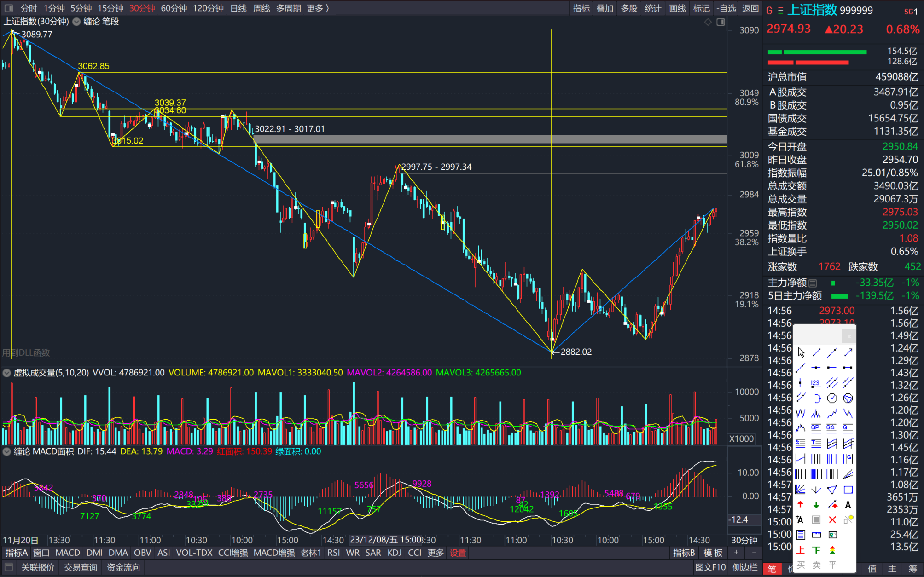This screenshot has height=577, width=924.
Task: Expand 虚拟成交量 indicator dropdown
Action: [7, 373]
